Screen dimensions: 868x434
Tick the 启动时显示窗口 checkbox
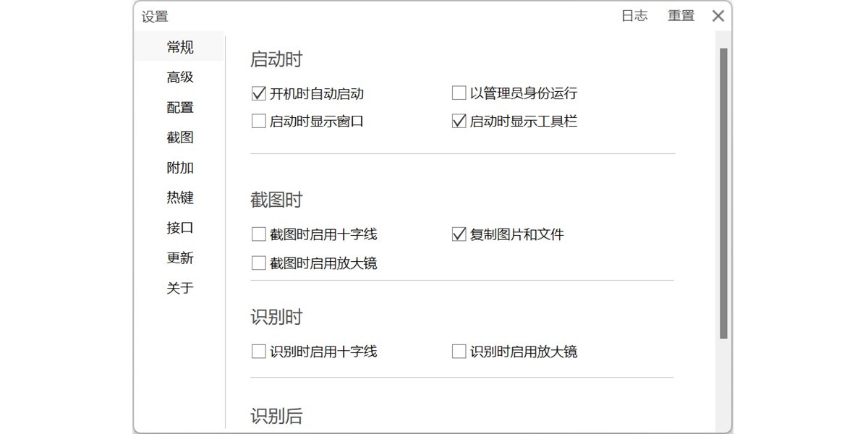coord(259,122)
